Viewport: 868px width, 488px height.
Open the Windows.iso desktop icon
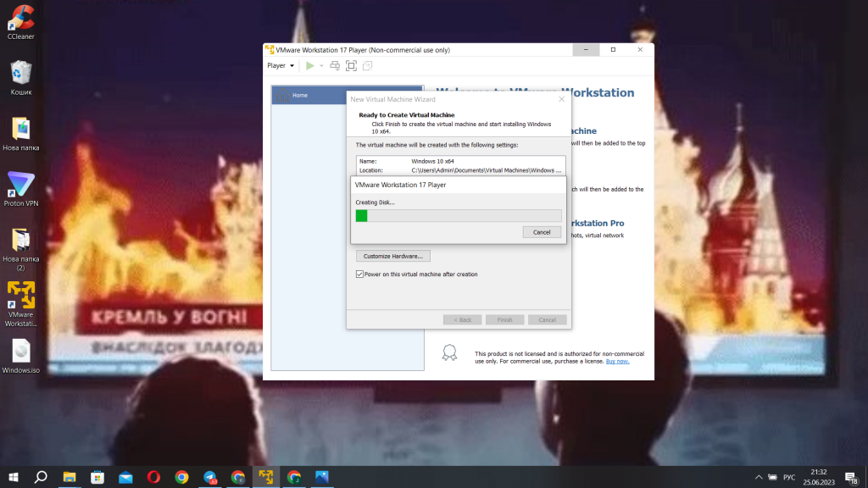19,352
